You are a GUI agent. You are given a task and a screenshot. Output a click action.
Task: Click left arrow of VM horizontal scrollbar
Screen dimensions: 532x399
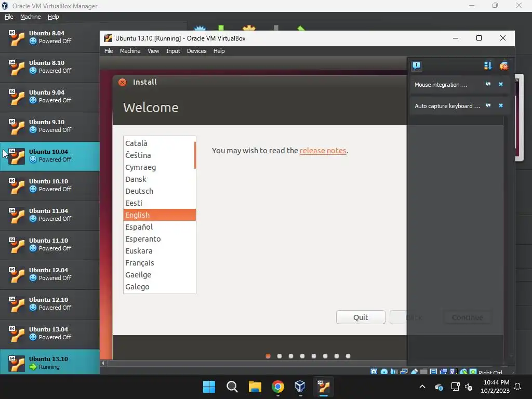pos(103,363)
